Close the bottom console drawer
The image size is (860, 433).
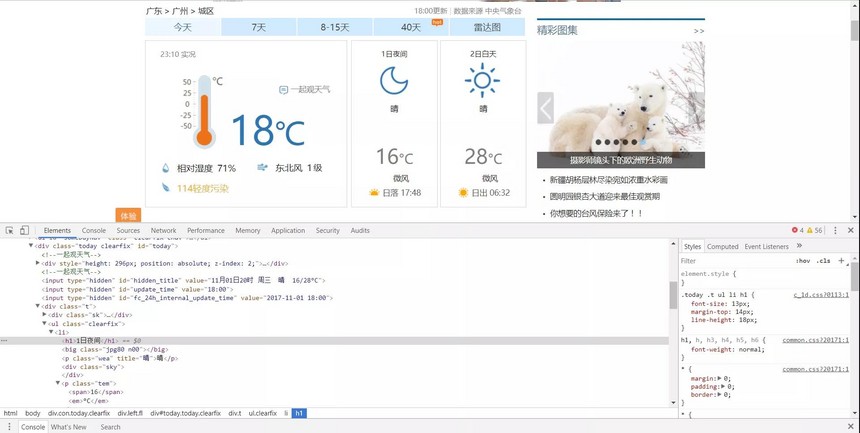[x=851, y=427]
